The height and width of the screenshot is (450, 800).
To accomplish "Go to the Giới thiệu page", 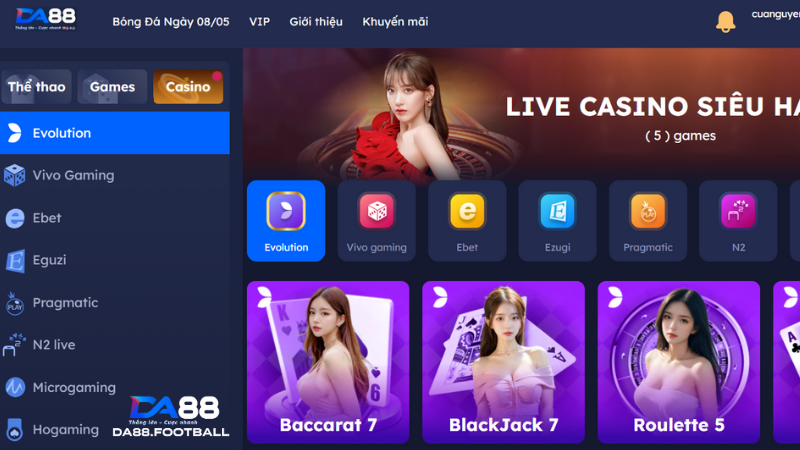I will pyautogui.click(x=316, y=22).
